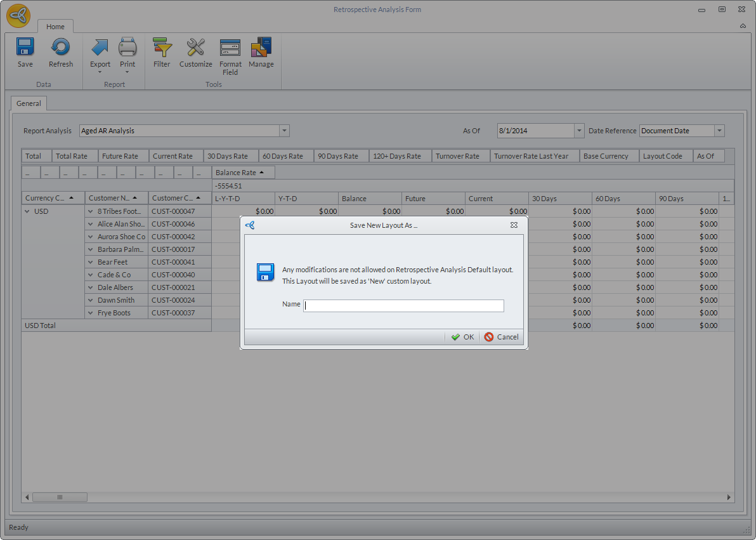Switch to the General tab
This screenshot has height=540, width=756.
tap(29, 103)
